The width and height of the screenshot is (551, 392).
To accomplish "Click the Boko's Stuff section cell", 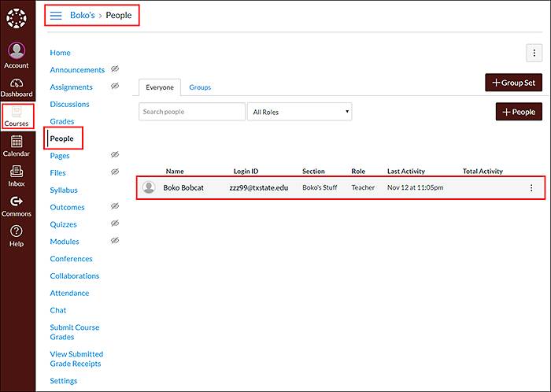I will [320, 187].
